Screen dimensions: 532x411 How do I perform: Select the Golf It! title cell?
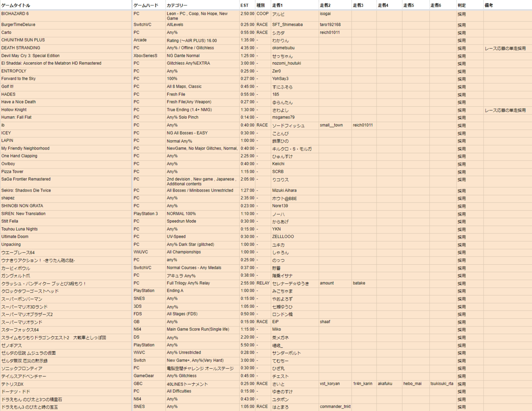pos(66,87)
